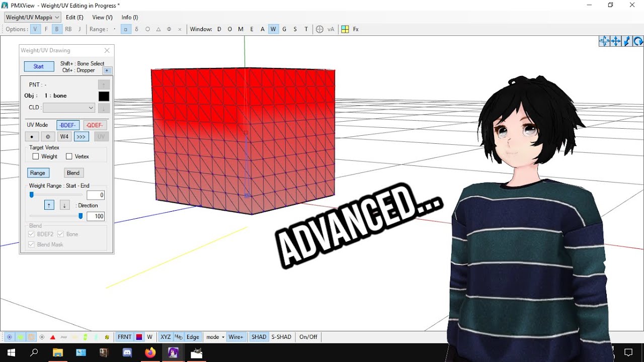
Task: Click the range clear X icon
Action: point(180,29)
